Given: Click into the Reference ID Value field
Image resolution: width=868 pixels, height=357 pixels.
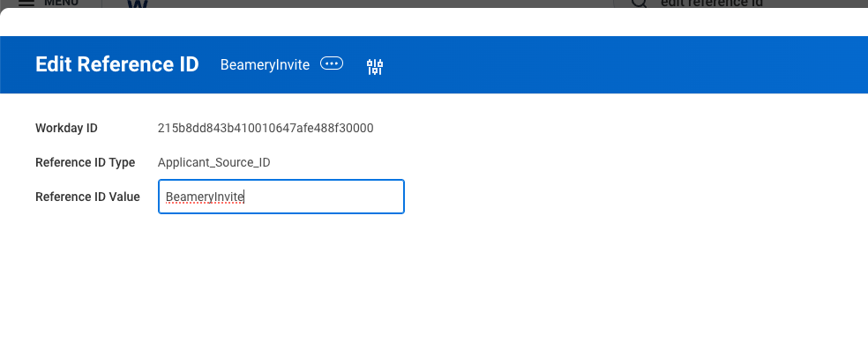Looking at the screenshot, I should [x=281, y=197].
